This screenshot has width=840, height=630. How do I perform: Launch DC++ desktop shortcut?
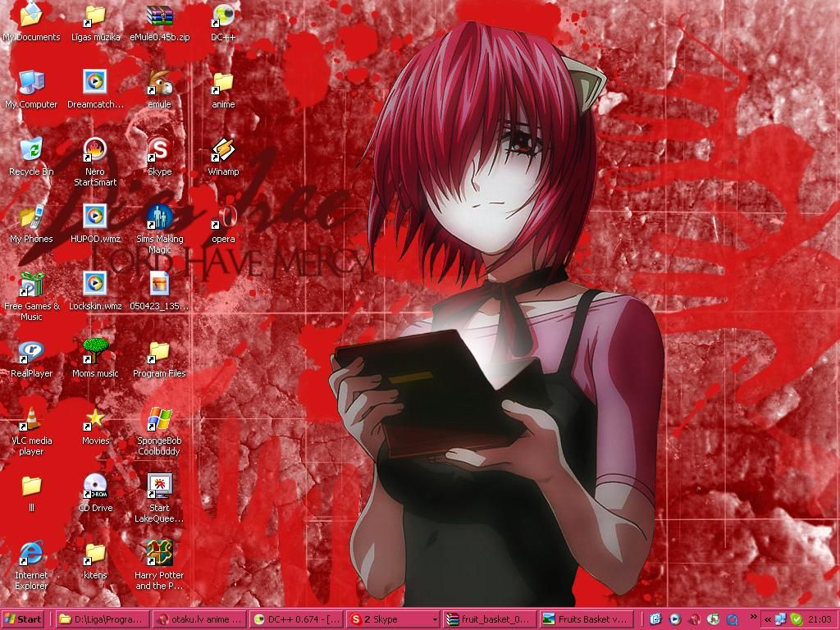coord(223,21)
